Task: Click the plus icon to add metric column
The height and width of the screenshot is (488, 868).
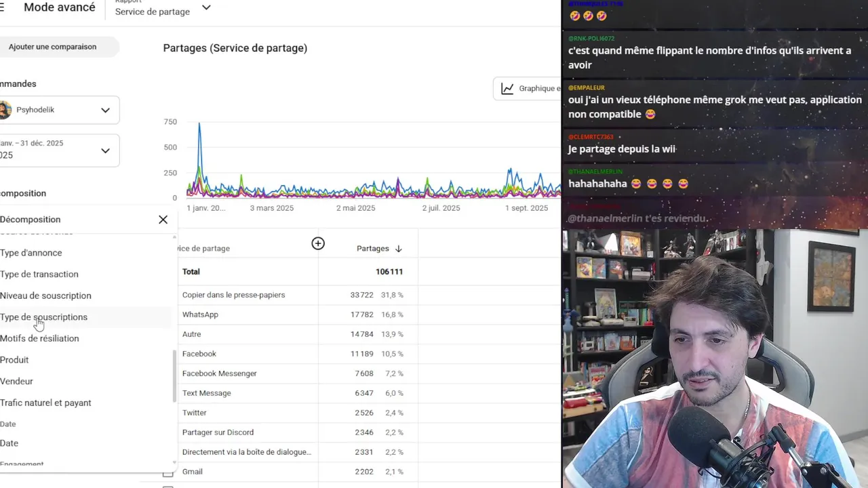Action: (x=318, y=243)
